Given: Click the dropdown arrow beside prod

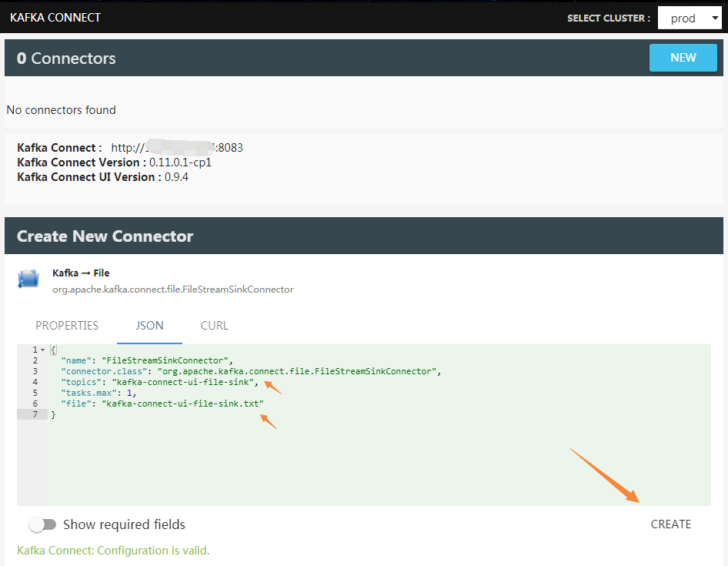Looking at the screenshot, I should [x=716, y=17].
